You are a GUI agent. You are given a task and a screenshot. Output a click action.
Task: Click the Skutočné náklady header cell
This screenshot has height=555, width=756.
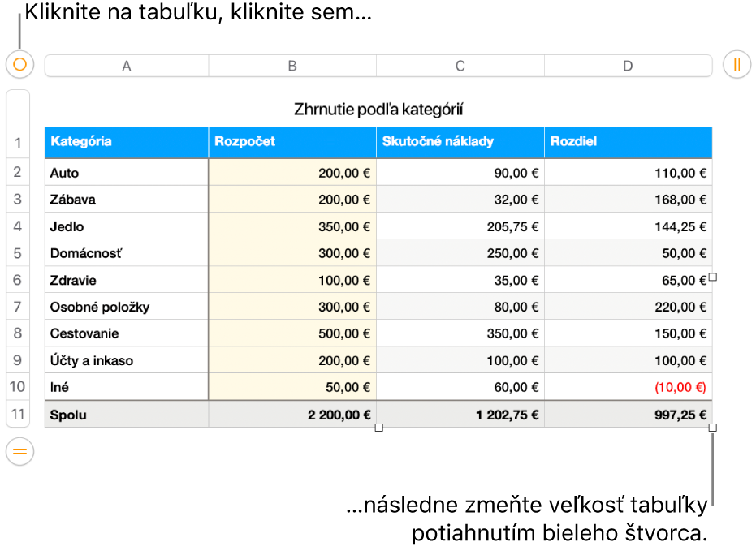(x=460, y=143)
